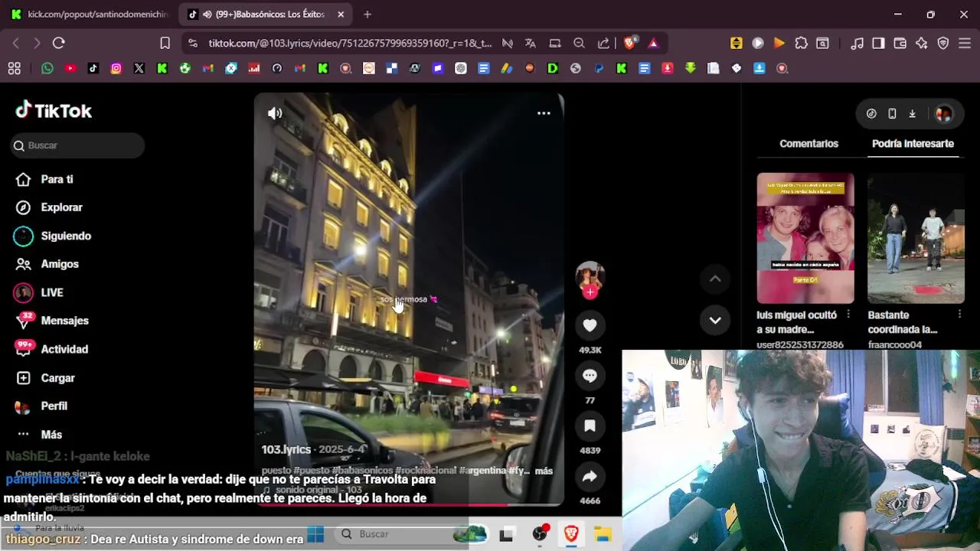Open a new browser tab
Viewport: 980px width, 551px height.
click(367, 15)
